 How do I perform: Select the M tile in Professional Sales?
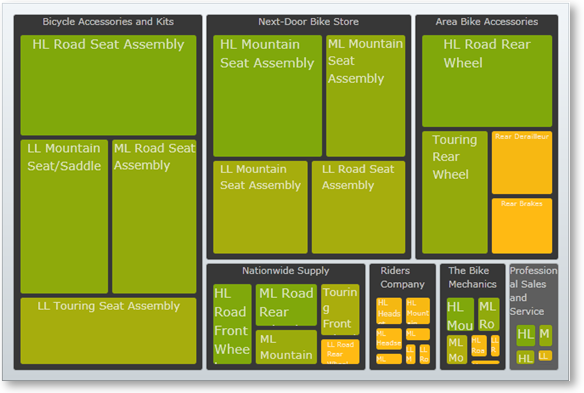[545, 335]
